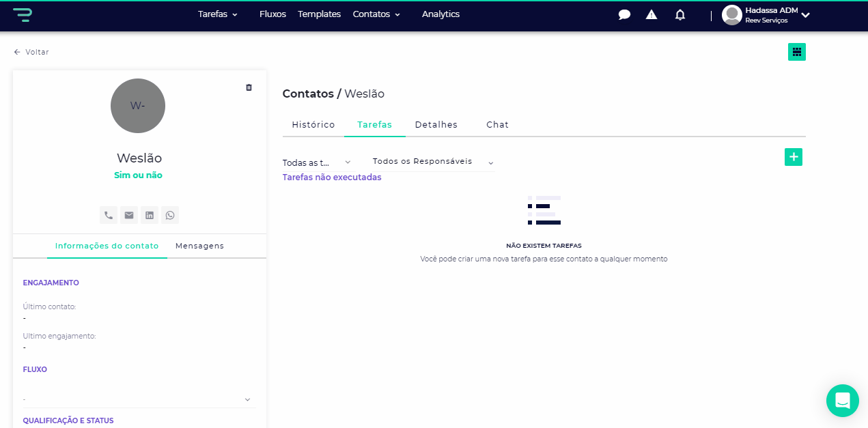Image resolution: width=868 pixels, height=428 pixels.
Task: Add new task with plus button
Action: coord(794,157)
